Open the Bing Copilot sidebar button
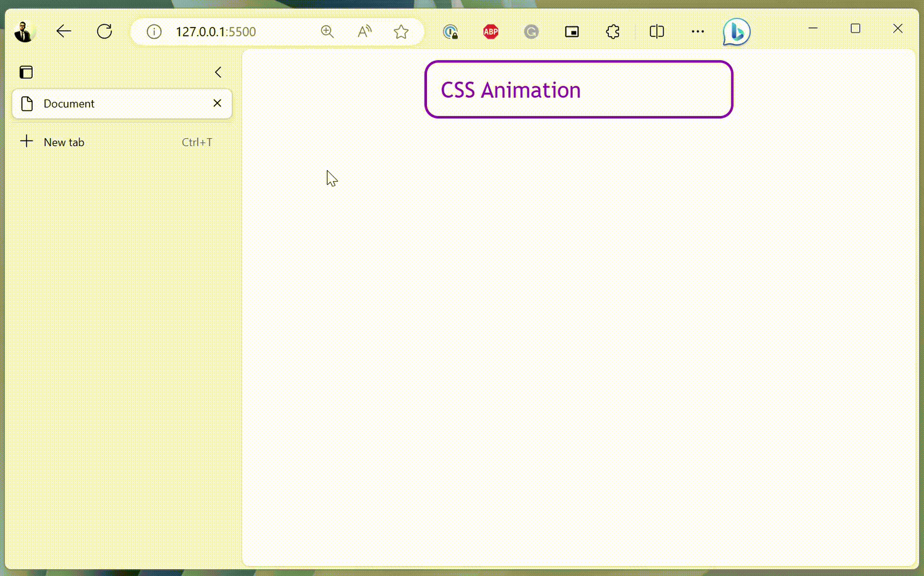The width and height of the screenshot is (924, 576). (x=737, y=32)
